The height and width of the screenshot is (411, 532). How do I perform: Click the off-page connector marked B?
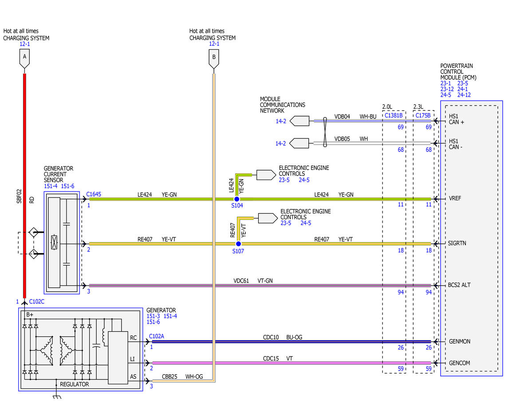[x=214, y=59]
